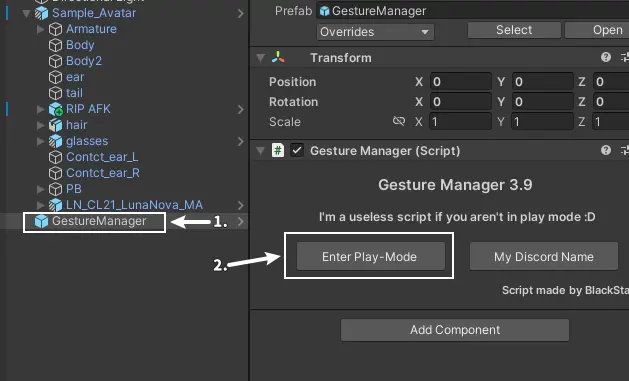This screenshot has height=381, width=629.
Task: Open glasses prefab via its arrow
Action: (x=240, y=142)
